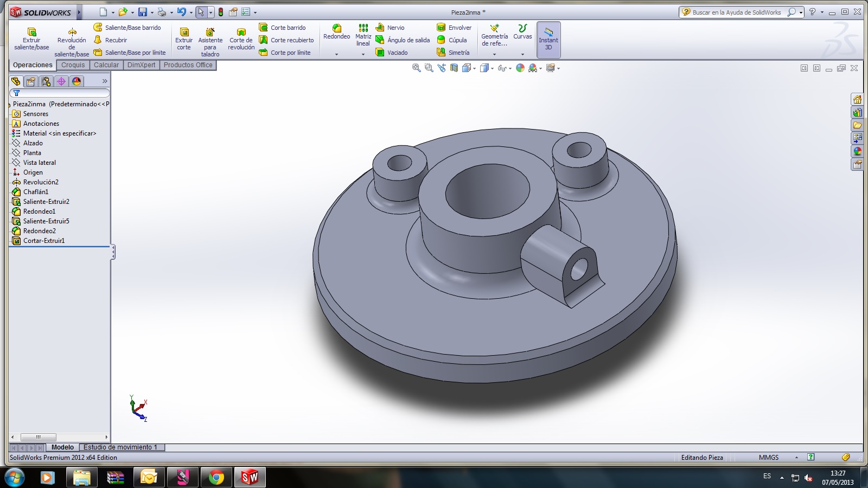Click the Previous view icon
This screenshot has height=488, width=868.
[441, 68]
